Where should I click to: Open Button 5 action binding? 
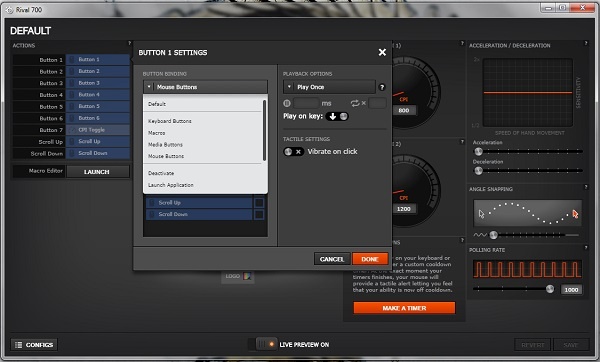(x=98, y=106)
